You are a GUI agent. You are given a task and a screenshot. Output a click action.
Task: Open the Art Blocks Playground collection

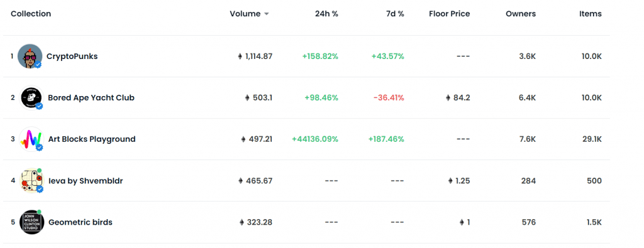(92, 139)
